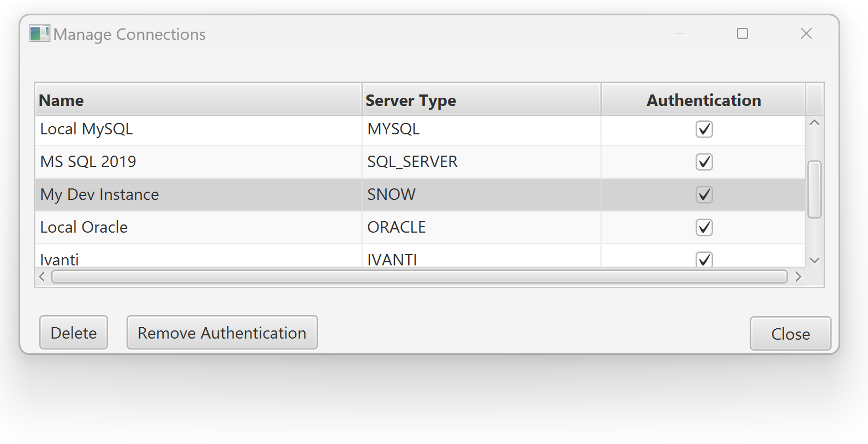Toggle Authentication checkbox for Local Oracle

[x=704, y=228]
